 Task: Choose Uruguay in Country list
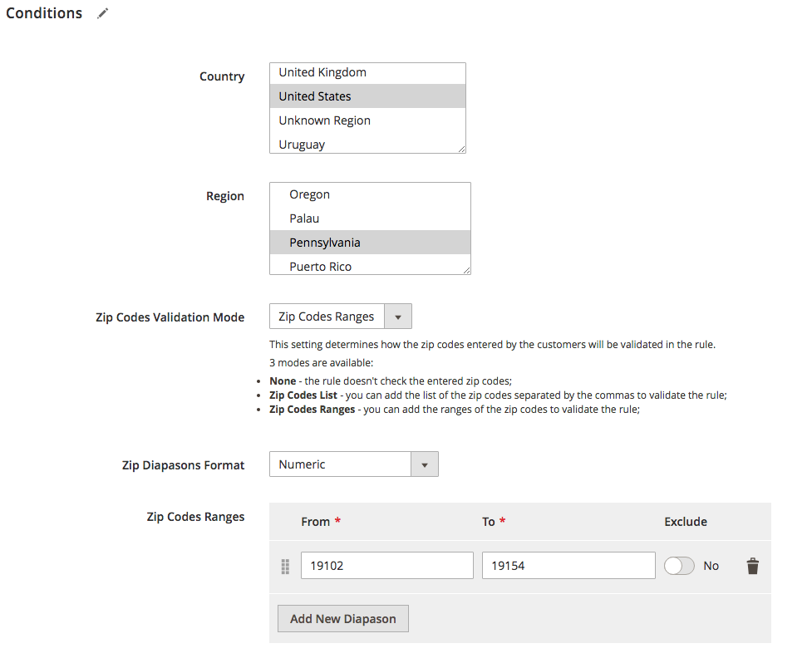[367, 144]
